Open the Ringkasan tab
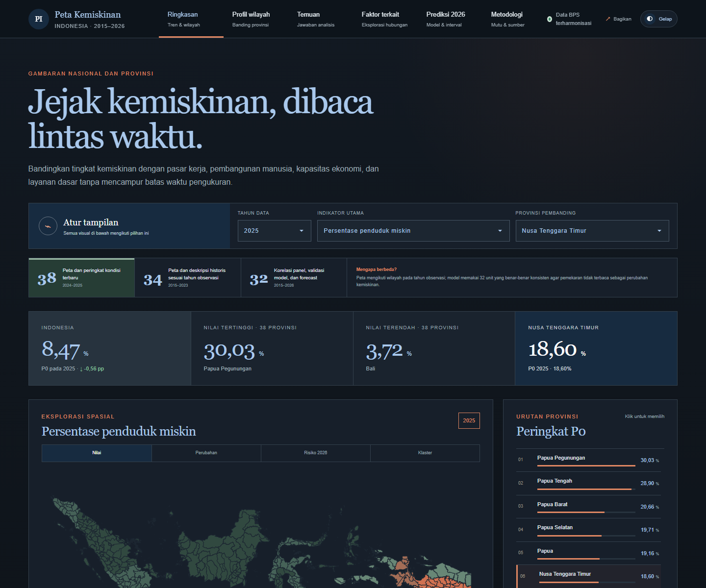 pyautogui.click(x=191, y=19)
